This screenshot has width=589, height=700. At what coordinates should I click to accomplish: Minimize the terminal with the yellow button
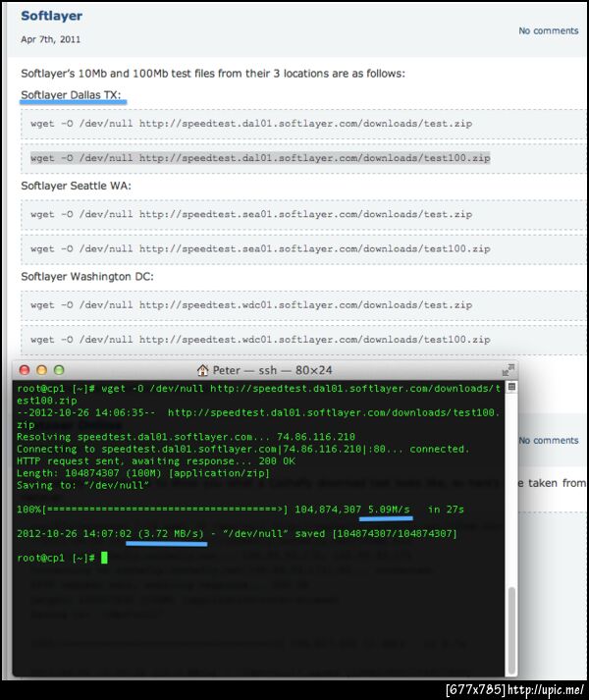coord(41,370)
